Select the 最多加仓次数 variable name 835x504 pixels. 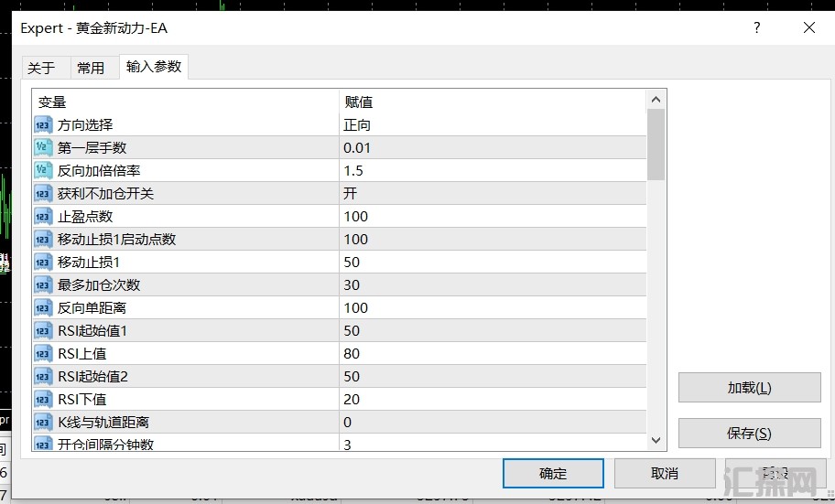pos(99,285)
